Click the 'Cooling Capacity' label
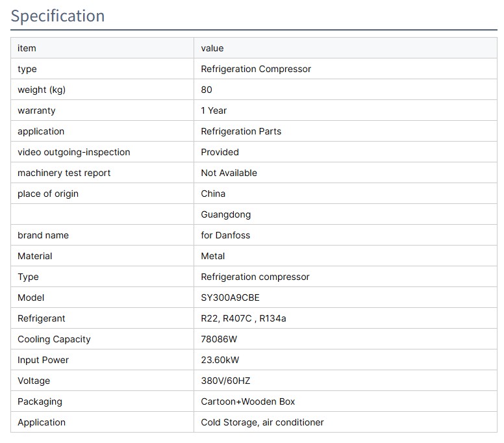The image size is (504, 443). (x=54, y=339)
